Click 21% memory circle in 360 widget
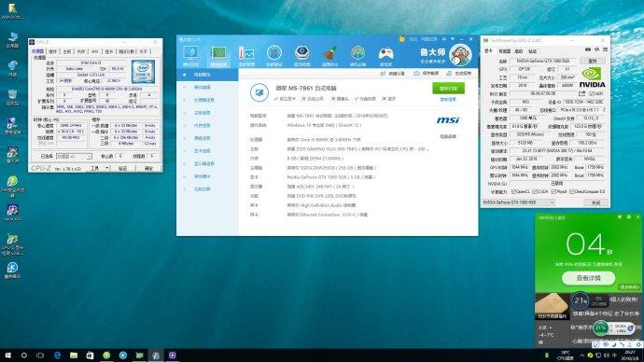This screenshot has height=362, width=644. pyautogui.click(x=581, y=300)
